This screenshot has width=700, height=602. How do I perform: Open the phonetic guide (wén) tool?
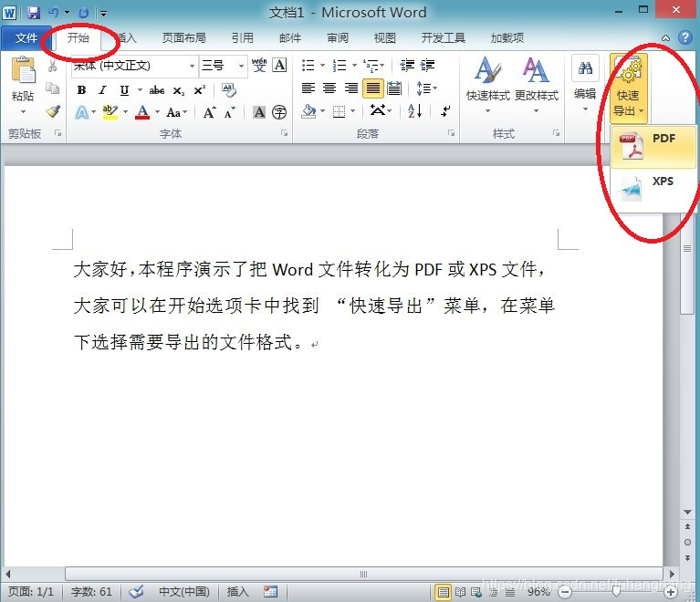click(x=259, y=65)
